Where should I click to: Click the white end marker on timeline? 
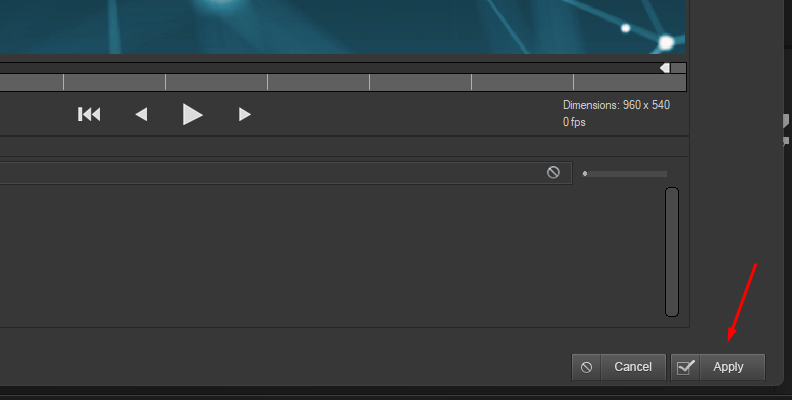point(665,68)
